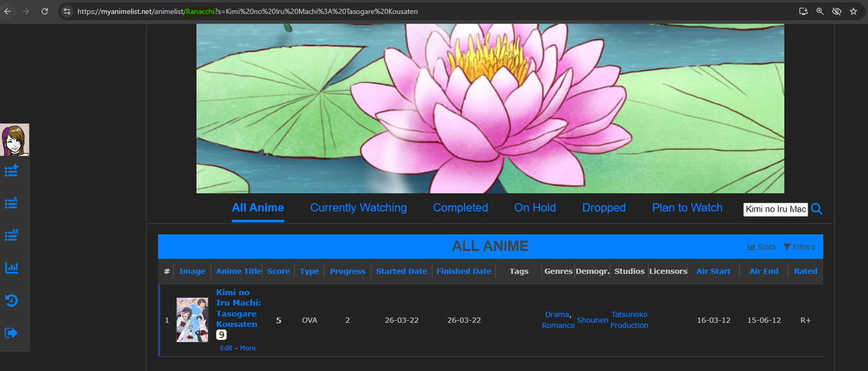Click the browser back arrow

click(x=7, y=12)
